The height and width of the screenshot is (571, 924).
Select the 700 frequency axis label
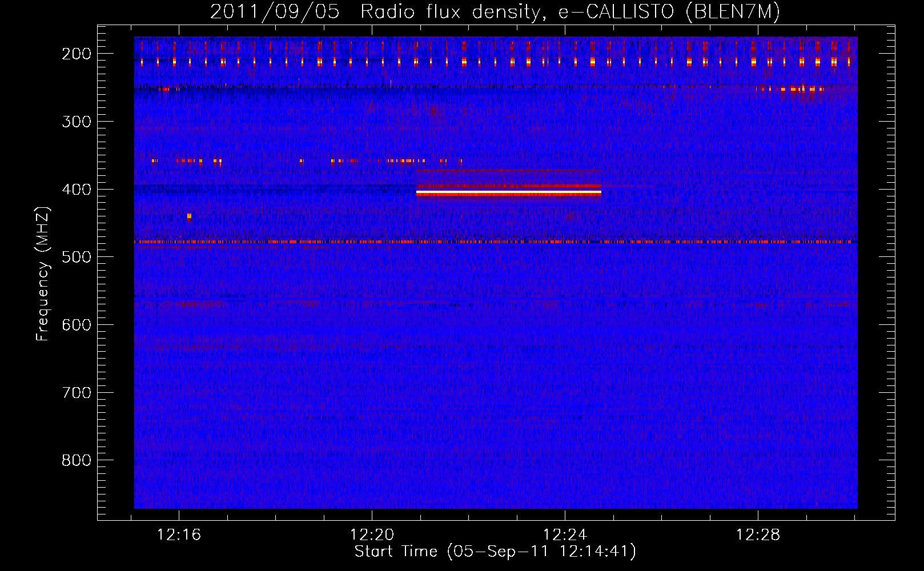pyautogui.click(x=77, y=393)
